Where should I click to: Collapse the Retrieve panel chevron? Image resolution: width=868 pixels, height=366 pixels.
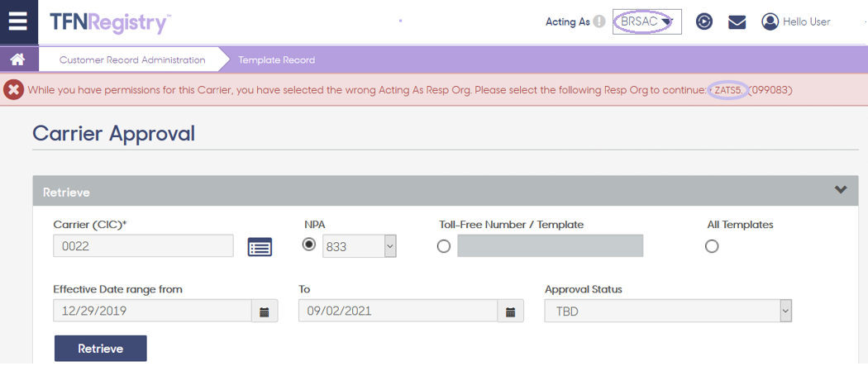(841, 190)
